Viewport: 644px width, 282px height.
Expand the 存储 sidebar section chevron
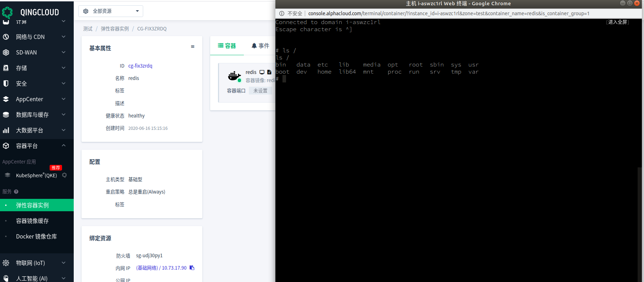tap(63, 68)
